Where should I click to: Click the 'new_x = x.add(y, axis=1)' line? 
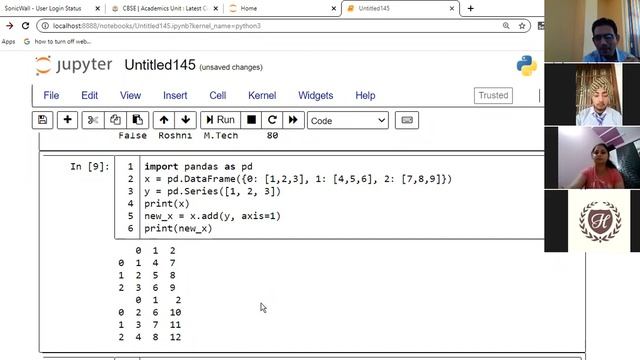(212, 216)
